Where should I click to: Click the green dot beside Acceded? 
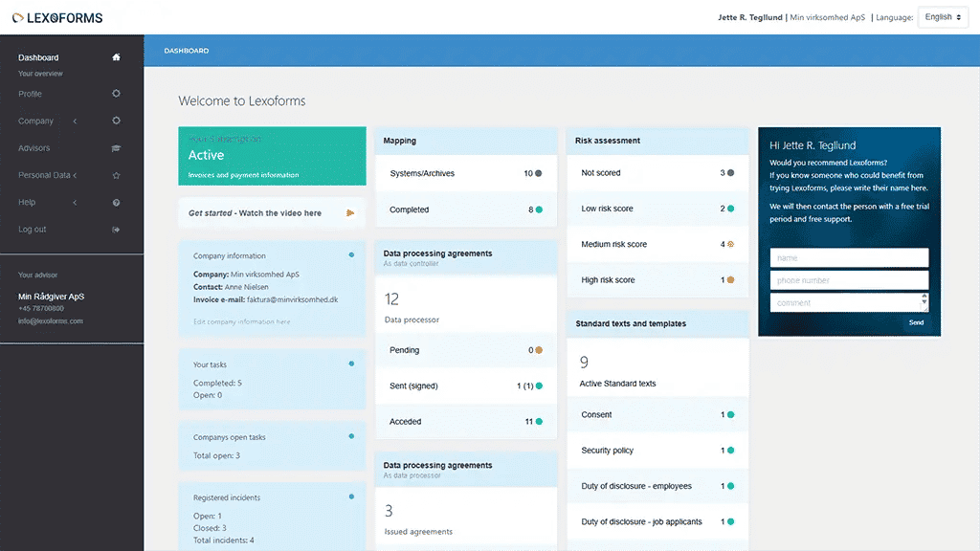pyautogui.click(x=539, y=421)
